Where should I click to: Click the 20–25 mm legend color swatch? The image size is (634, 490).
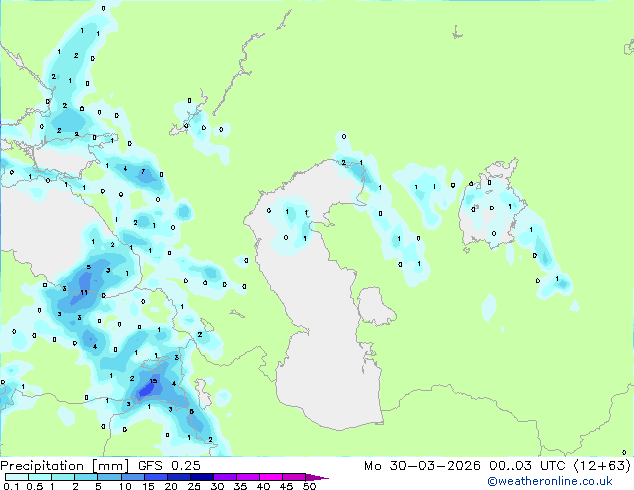click(178, 477)
